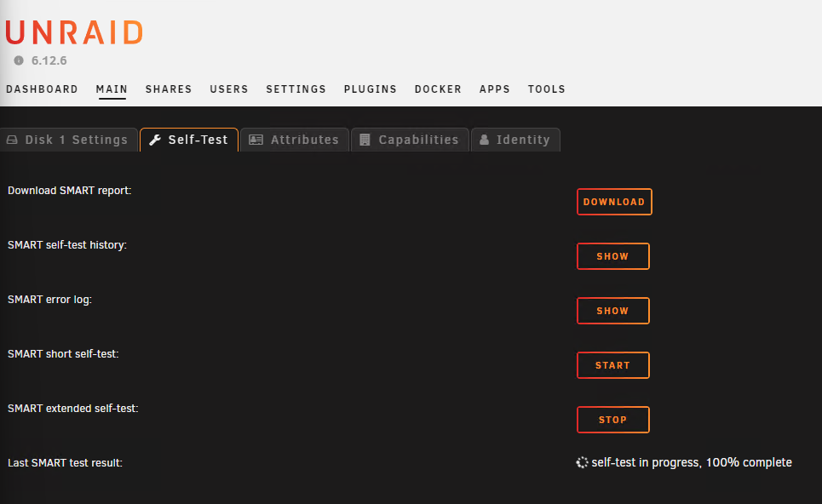Start the SMART short self-test
This screenshot has height=504, width=822.
pos(613,365)
